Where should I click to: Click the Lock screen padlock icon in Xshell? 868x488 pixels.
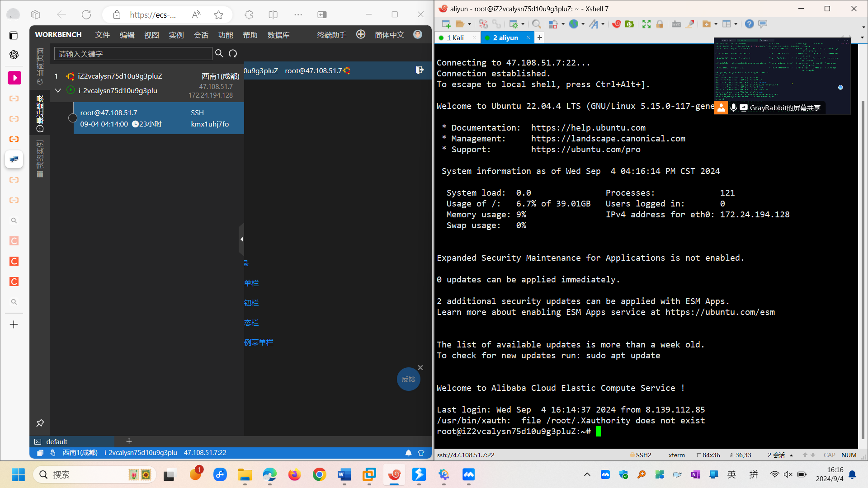(x=660, y=24)
